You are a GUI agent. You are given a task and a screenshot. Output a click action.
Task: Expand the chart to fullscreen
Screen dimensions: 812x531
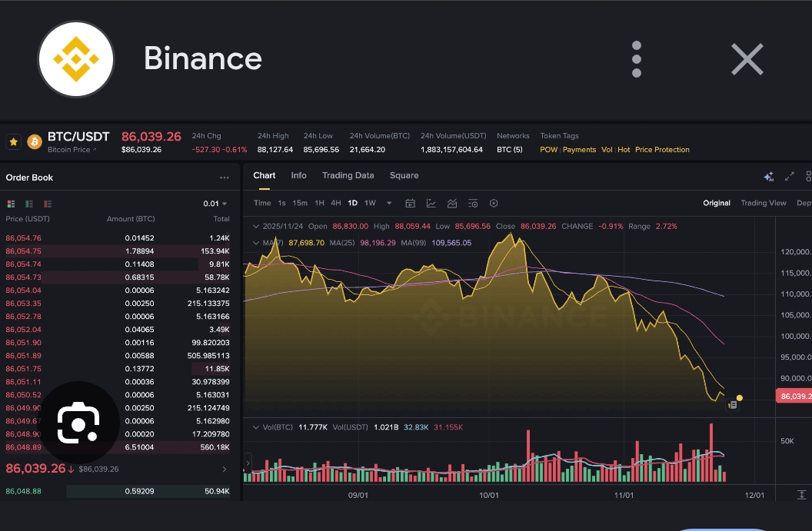[x=789, y=177]
